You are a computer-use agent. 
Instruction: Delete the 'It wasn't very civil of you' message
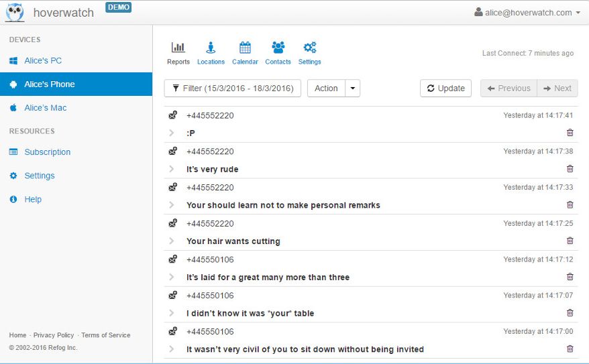[570, 349]
